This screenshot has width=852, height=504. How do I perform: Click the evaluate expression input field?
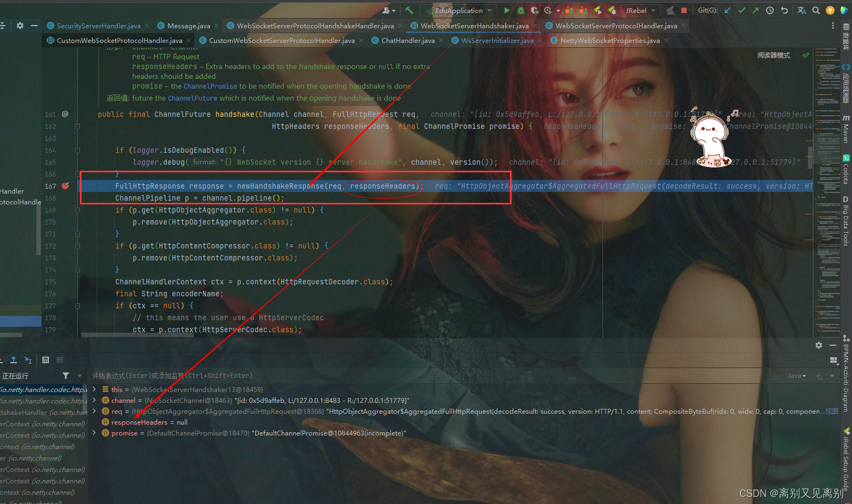(x=435, y=376)
